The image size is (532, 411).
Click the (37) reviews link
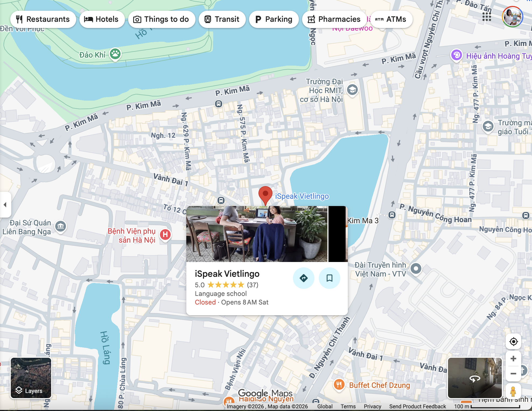click(x=253, y=285)
